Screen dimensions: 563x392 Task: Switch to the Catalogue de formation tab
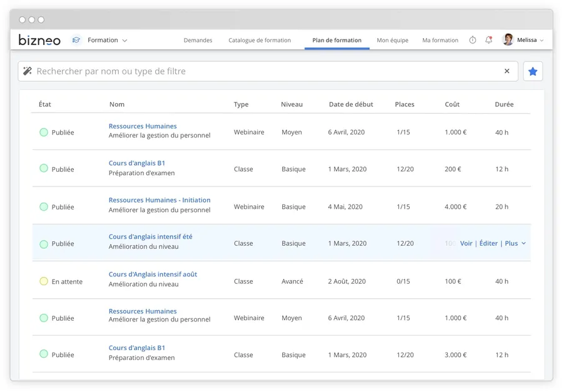260,40
